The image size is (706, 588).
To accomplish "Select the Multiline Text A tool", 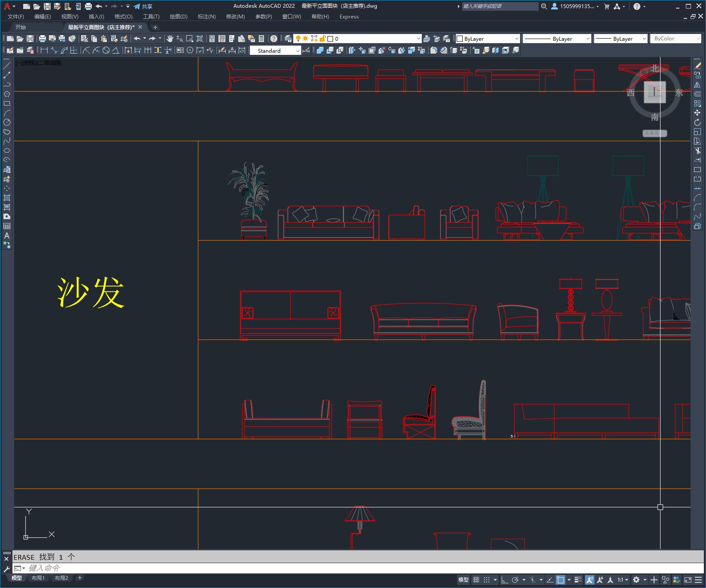I will click(x=7, y=235).
